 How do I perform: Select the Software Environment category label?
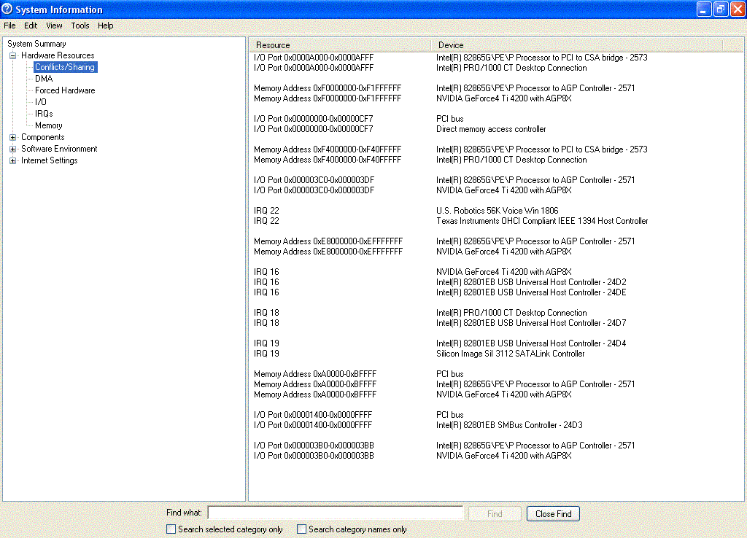click(x=59, y=149)
